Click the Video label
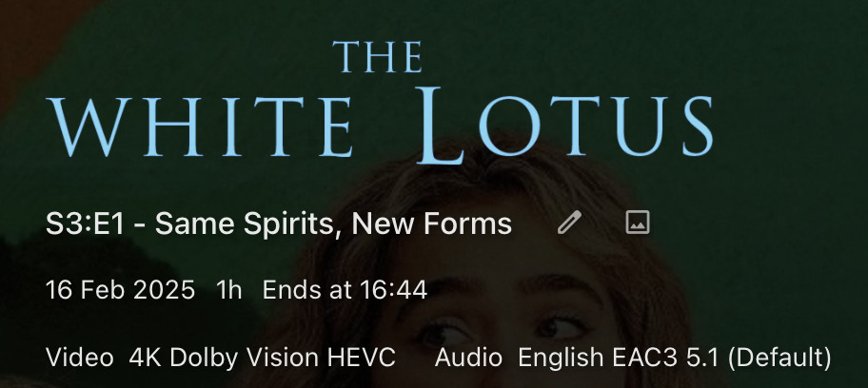 coord(79,358)
